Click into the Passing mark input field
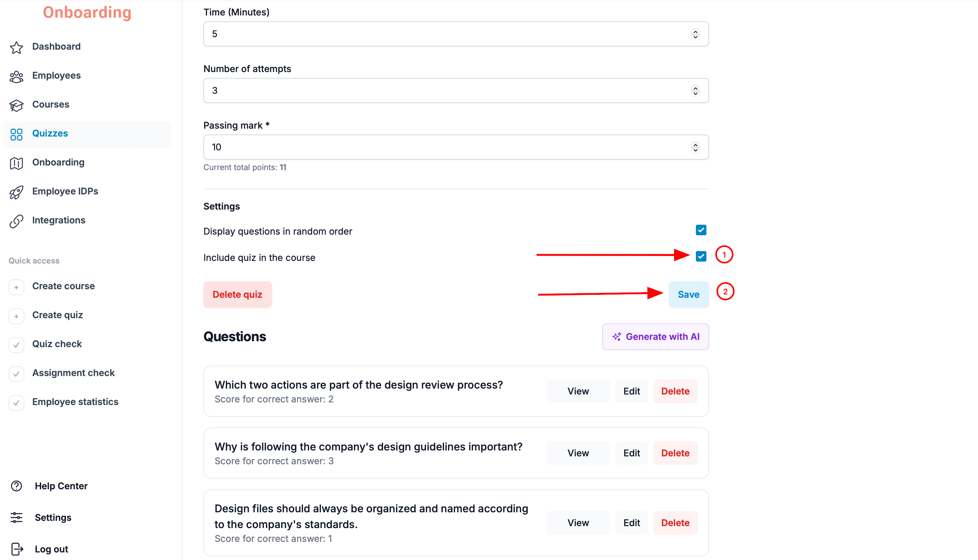The width and height of the screenshot is (978, 560). 456,147
